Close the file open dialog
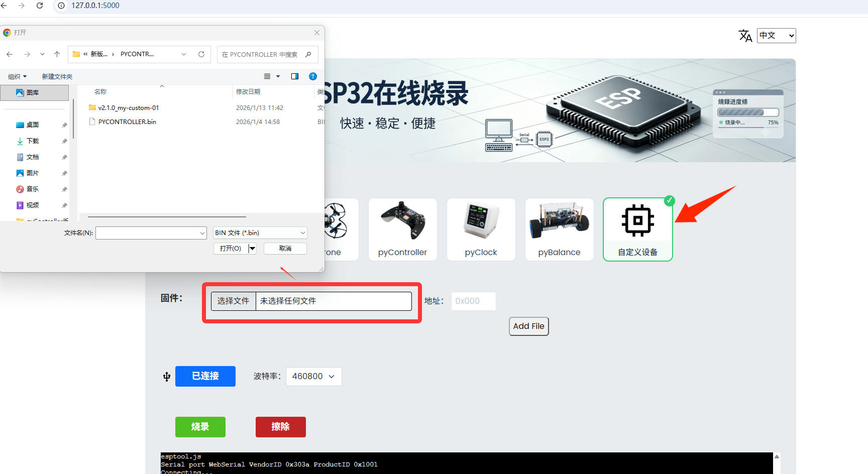Image resolution: width=868 pixels, height=474 pixels. (317, 33)
